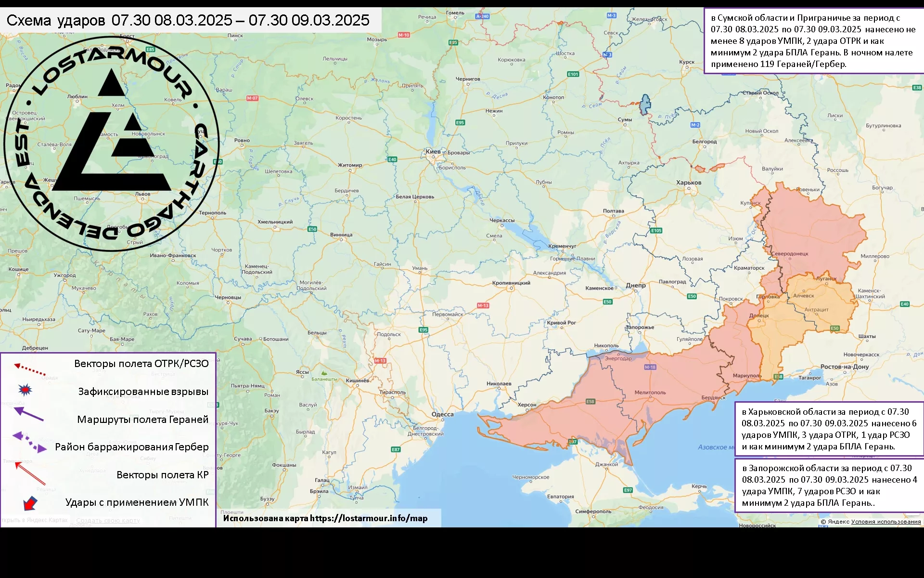Open the Условия использования link
Viewport: 924px width, 578px height.
[x=886, y=522]
